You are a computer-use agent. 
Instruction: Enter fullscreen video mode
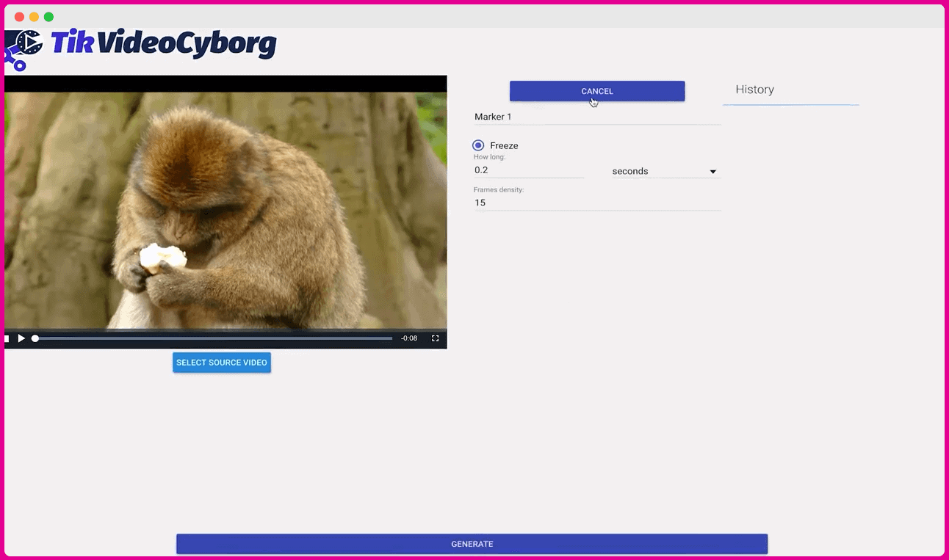(435, 338)
